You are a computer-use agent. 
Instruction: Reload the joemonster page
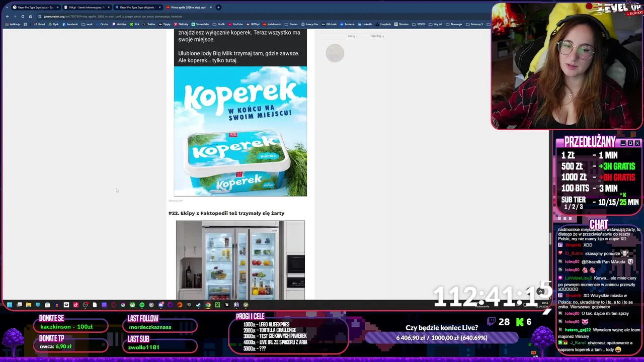point(23,16)
